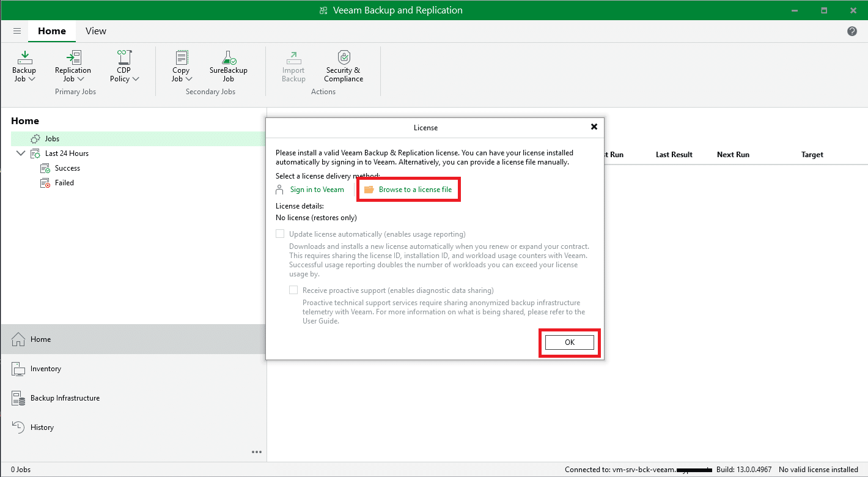
Task: Switch to the View ribbon tab
Action: click(96, 31)
